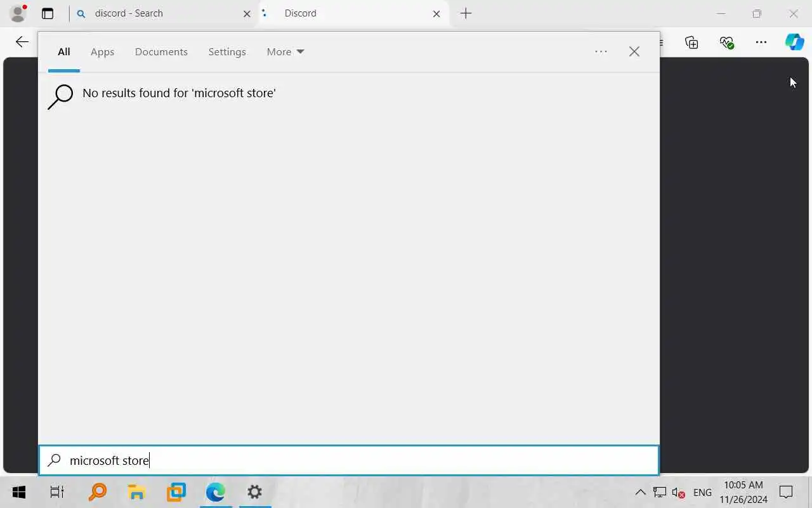Screen dimensions: 812x508
Task: Open network status tray icon
Action: coord(660,492)
